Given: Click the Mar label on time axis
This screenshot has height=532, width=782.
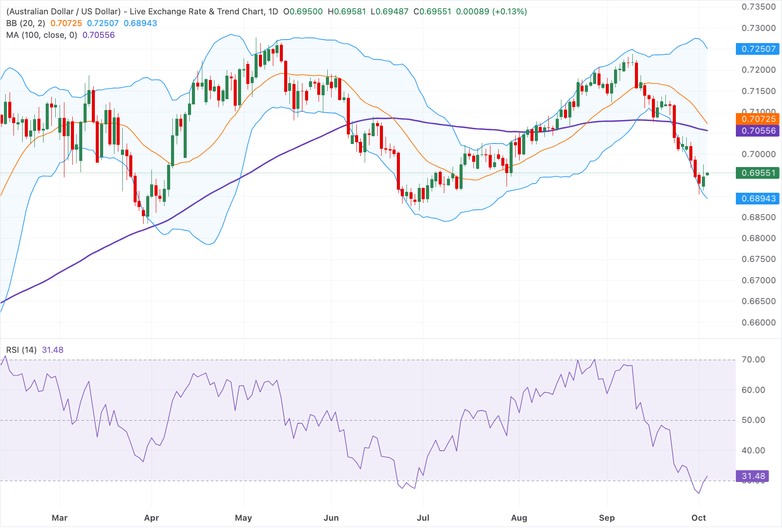Looking at the screenshot, I should tap(60, 518).
